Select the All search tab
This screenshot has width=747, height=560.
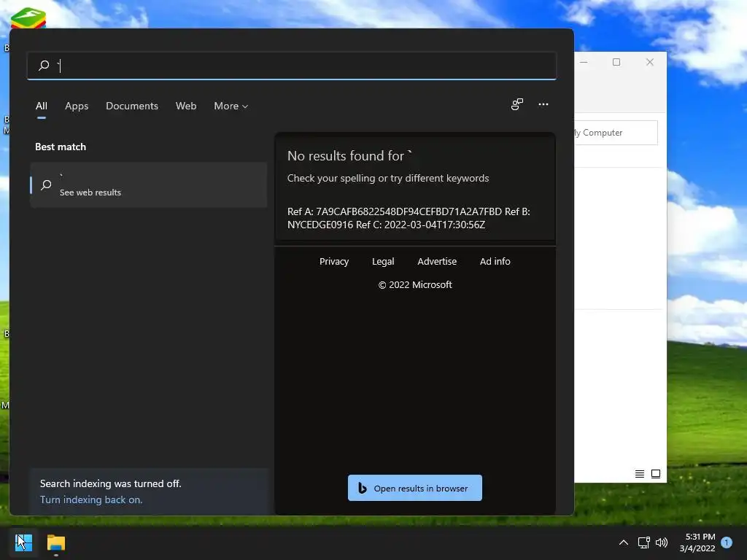(42, 106)
